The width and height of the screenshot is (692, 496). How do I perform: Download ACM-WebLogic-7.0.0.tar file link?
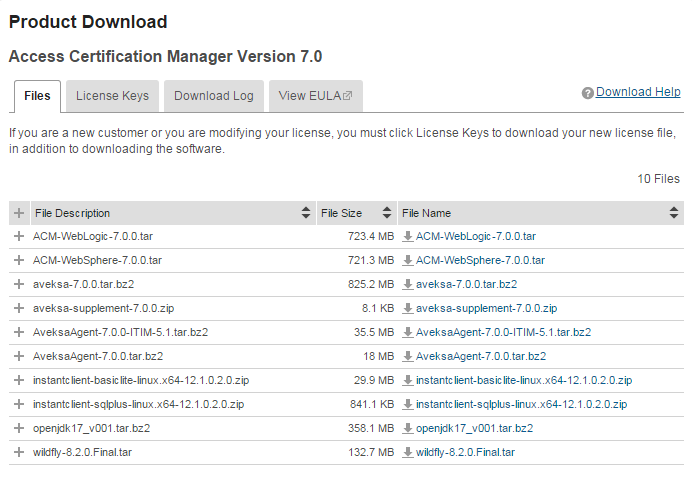[476, 237]
